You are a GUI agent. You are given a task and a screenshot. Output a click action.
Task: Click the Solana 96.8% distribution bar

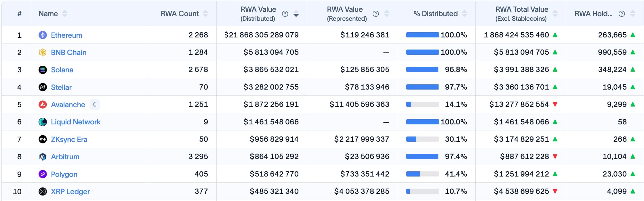(422, 69)
